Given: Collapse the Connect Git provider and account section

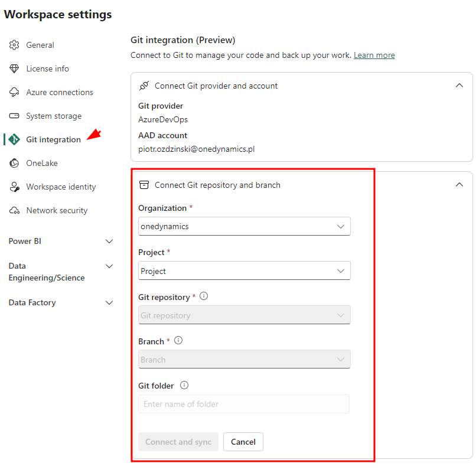Looking at the screenshot, I should click(459, 85).
